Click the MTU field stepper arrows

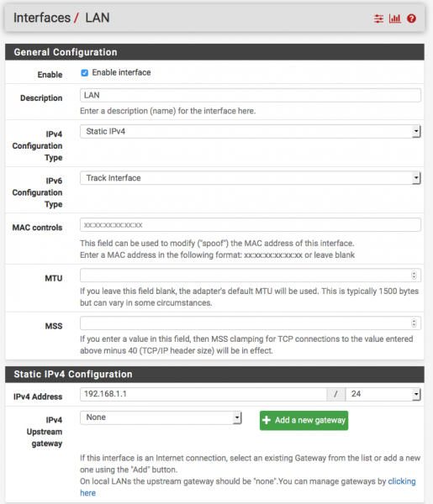(414, 276)
